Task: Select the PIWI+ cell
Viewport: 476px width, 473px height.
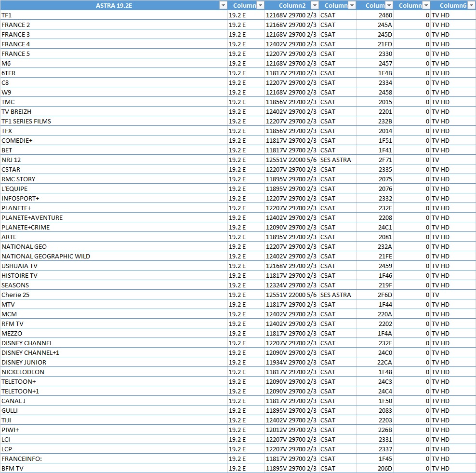Action: click(x=114, y=430)
